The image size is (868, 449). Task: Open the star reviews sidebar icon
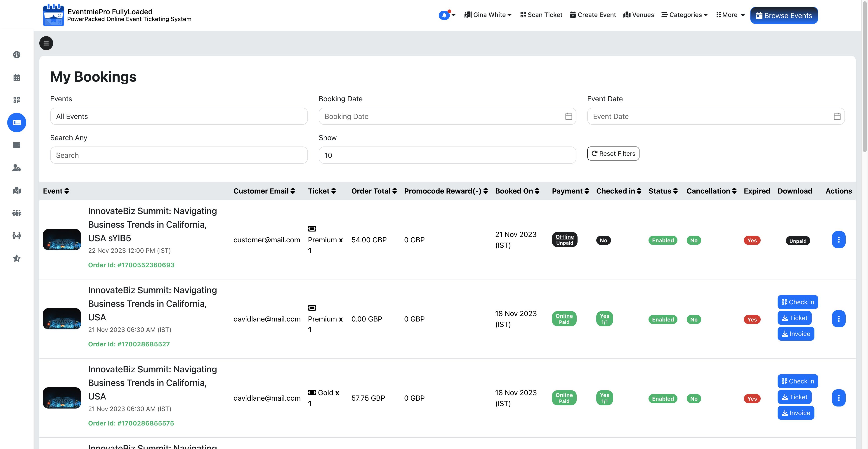[x=17, y=258]
